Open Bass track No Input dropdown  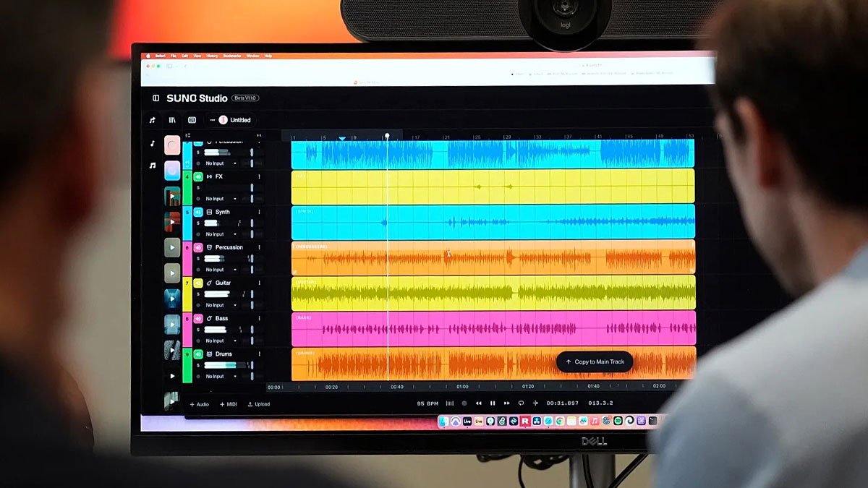221,341
